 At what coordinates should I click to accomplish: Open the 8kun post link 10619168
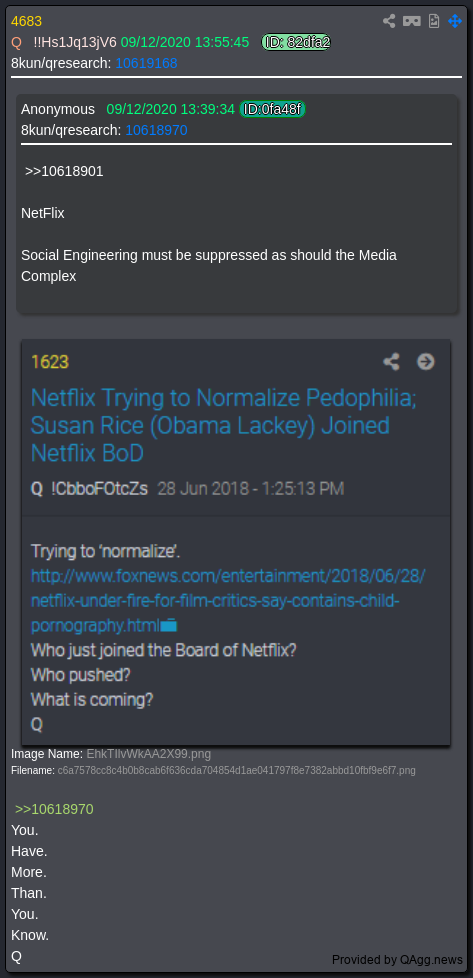146,63
